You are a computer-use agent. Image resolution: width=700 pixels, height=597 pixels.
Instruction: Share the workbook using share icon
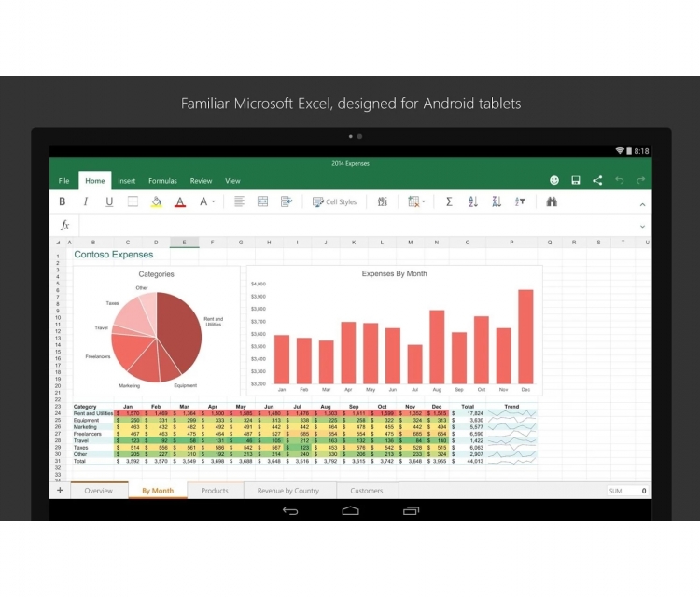pyautogui.click(x=597, y=180)
